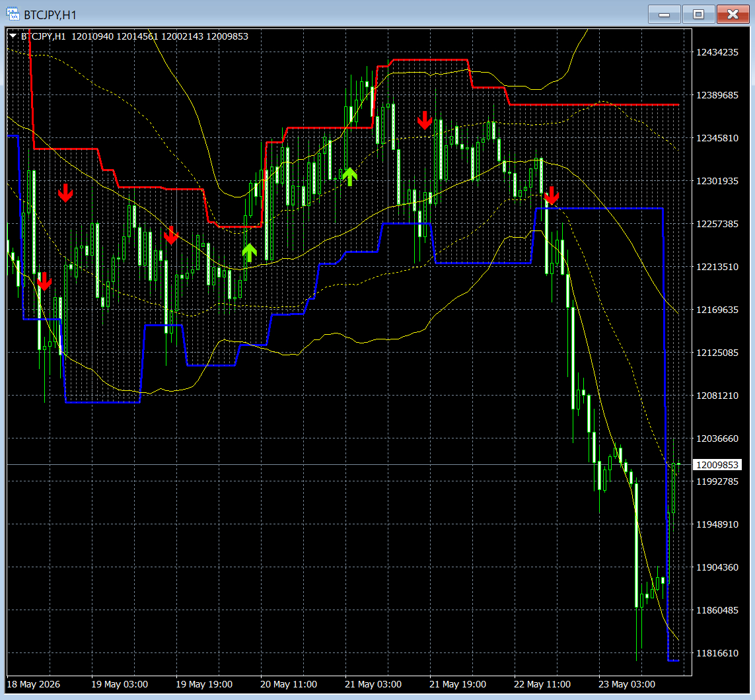Minimize the BTCJPY,H1 chart window
The image size is (755, 700).
[x=664, y=15]
